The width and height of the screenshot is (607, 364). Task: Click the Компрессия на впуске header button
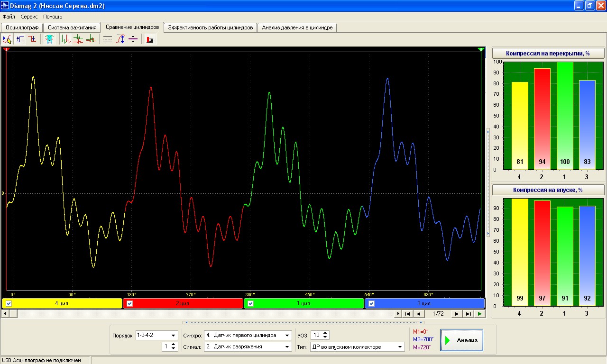point(548,190)
